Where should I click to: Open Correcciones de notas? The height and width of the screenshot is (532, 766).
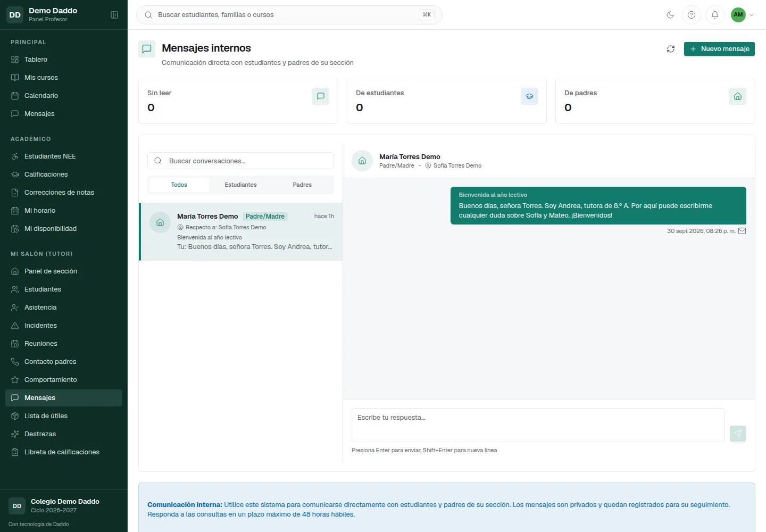pyautogui.click(x=64, y=193)
